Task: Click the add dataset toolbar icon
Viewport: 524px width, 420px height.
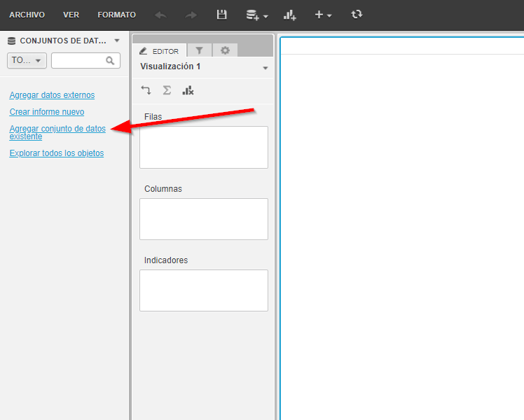Action: pyautogui.click(x=253, y=15)
